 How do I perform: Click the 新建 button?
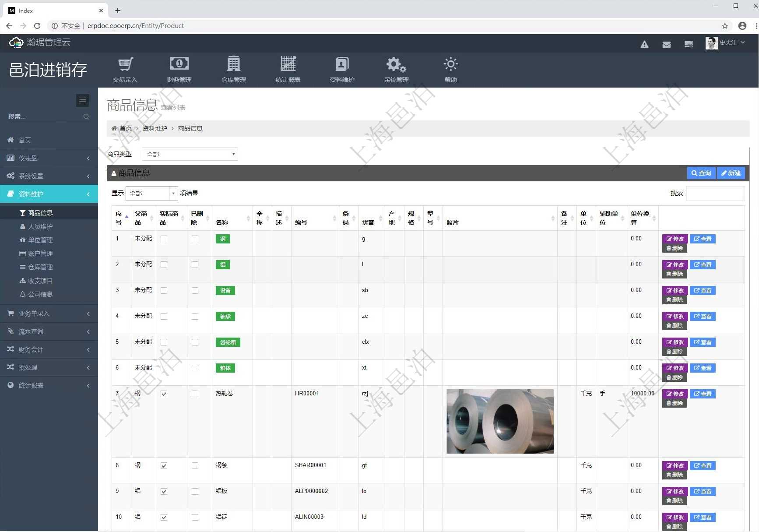(x=731, y=173)
